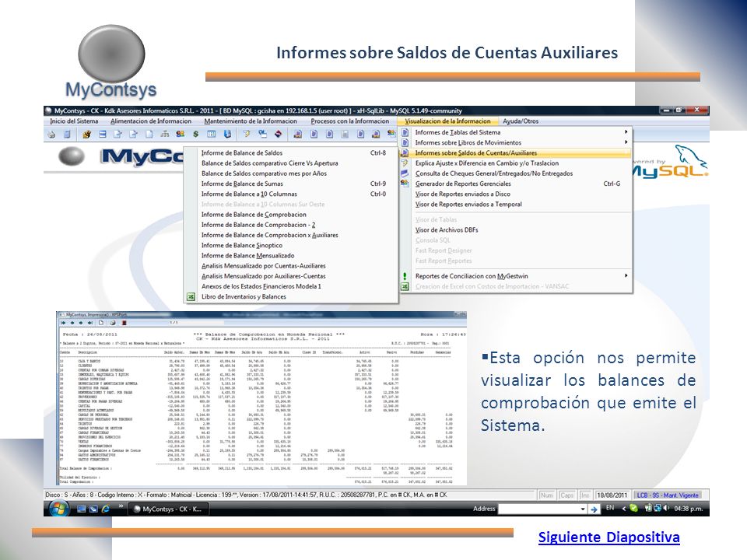Choose Informe de Balance de Sumas
Viewport: 747px width, 560px height.
point(291,184)
